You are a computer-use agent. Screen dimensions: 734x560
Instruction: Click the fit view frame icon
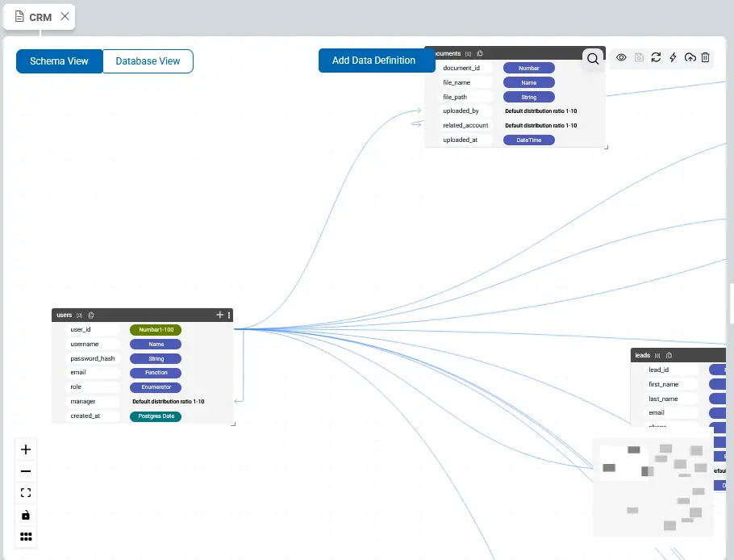[26, 493]
